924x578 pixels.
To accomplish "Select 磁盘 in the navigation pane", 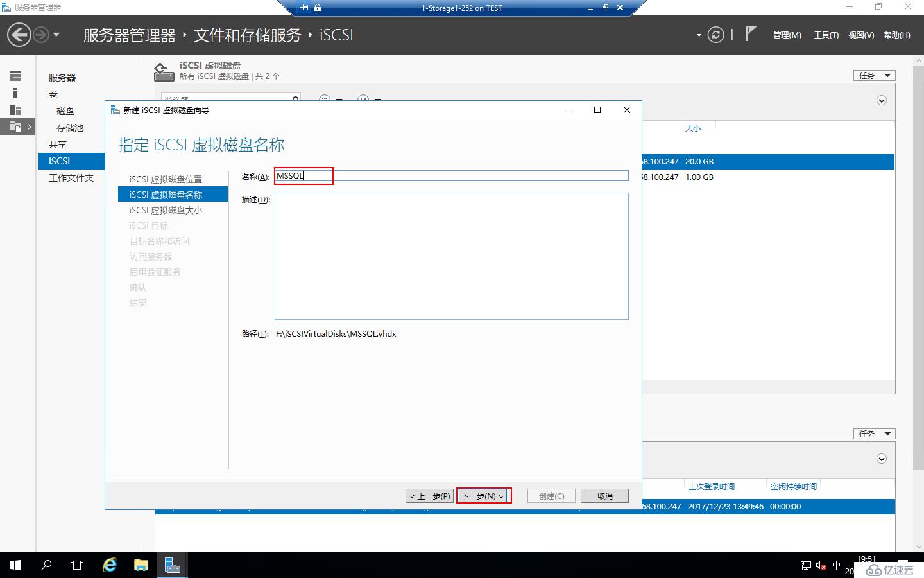I will pos(65,111).
